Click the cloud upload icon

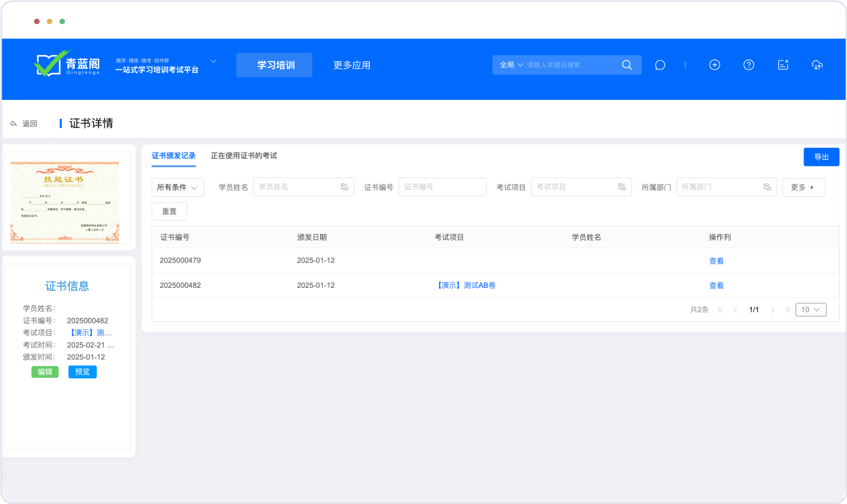coord(817,65)
